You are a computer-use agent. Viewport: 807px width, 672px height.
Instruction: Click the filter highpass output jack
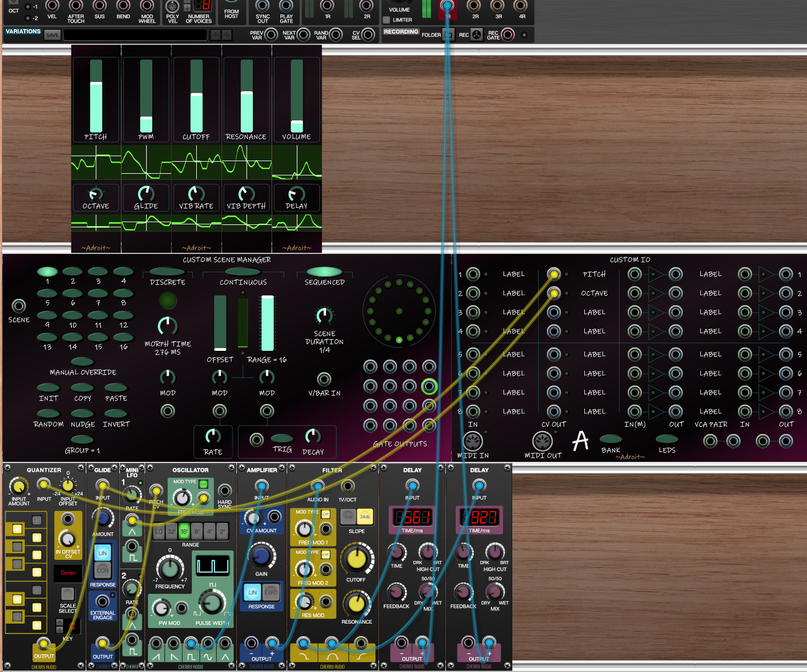[361, 643]
